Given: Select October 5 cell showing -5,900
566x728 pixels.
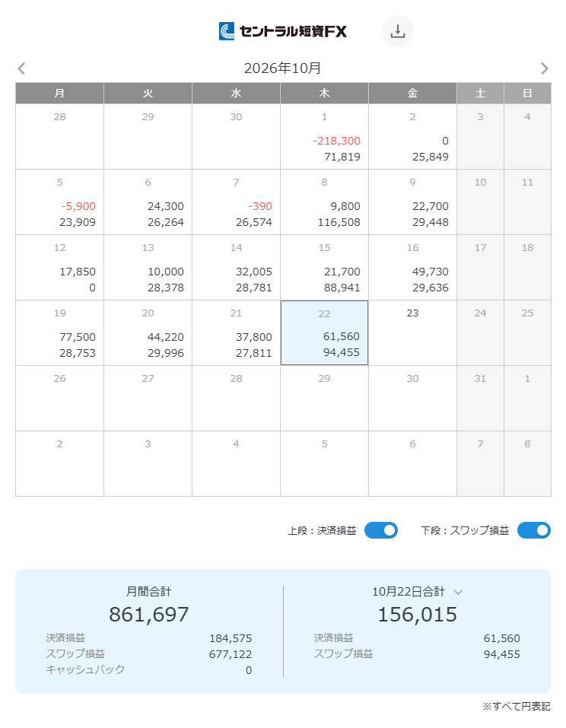Looking at the screenshot, I should pyautogui.click(x=60, y=202).
